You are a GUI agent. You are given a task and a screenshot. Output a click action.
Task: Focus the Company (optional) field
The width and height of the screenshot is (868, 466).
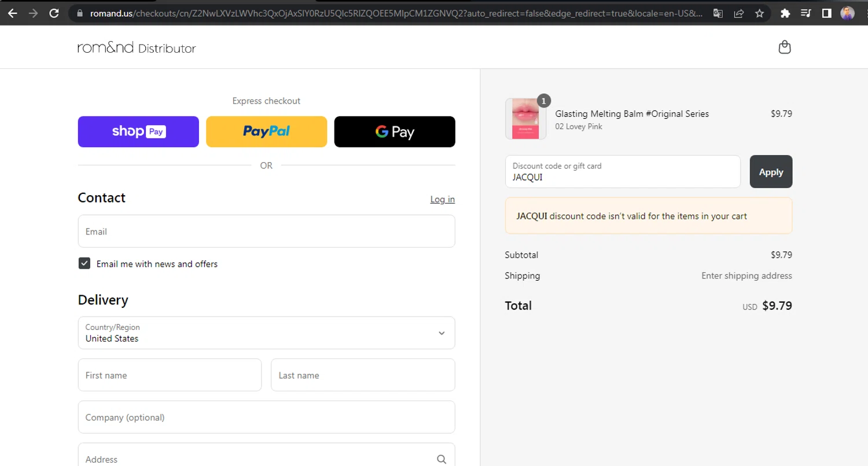click(266, 417)
